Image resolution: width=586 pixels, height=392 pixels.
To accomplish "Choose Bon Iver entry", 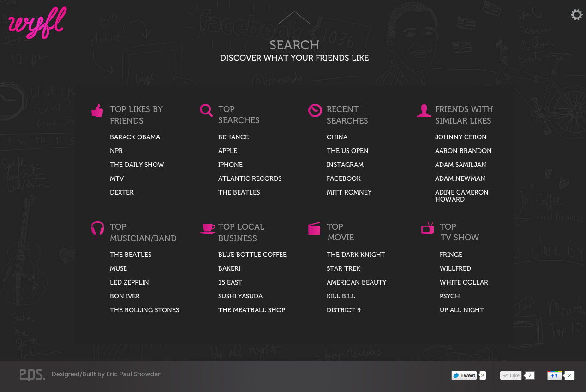I will [125, 296].
